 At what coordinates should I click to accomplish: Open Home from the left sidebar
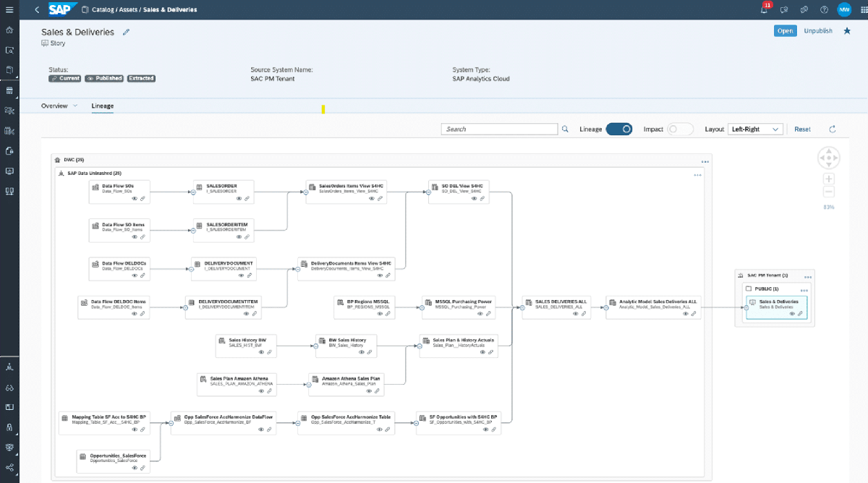point(9,30)
